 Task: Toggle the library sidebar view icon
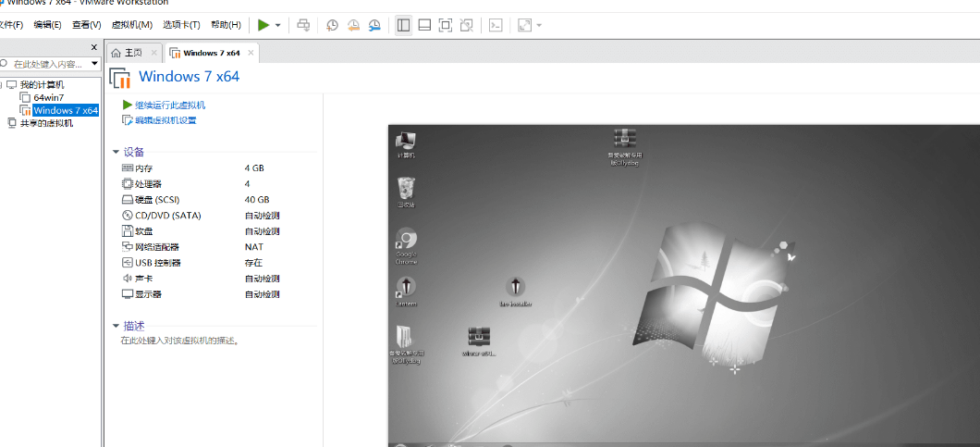coord(403,25)
